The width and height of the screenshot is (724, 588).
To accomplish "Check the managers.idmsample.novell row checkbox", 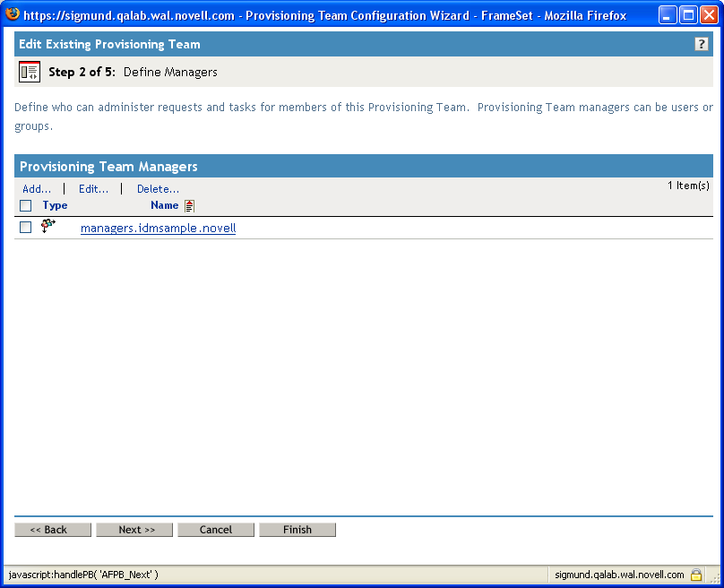I will tap(26, 228).
